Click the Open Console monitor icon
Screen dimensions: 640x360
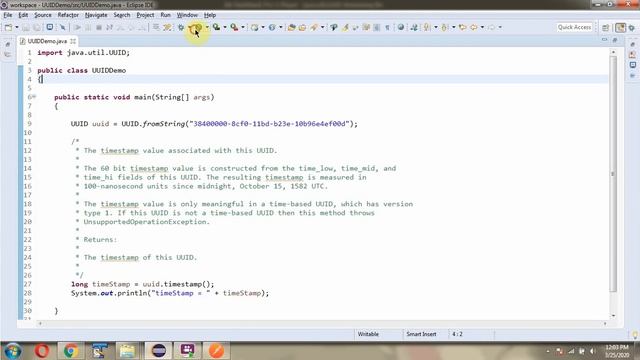pyautogui.click(x=49, y=27)
